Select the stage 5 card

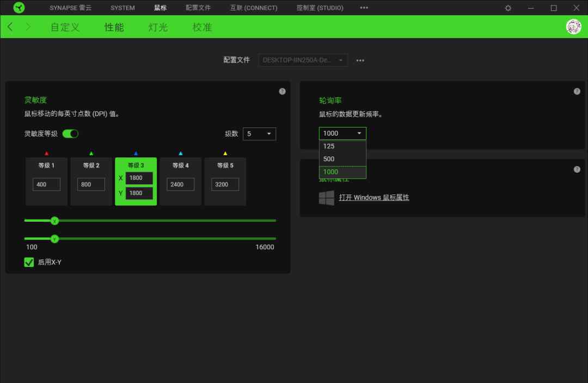[225, 181]
